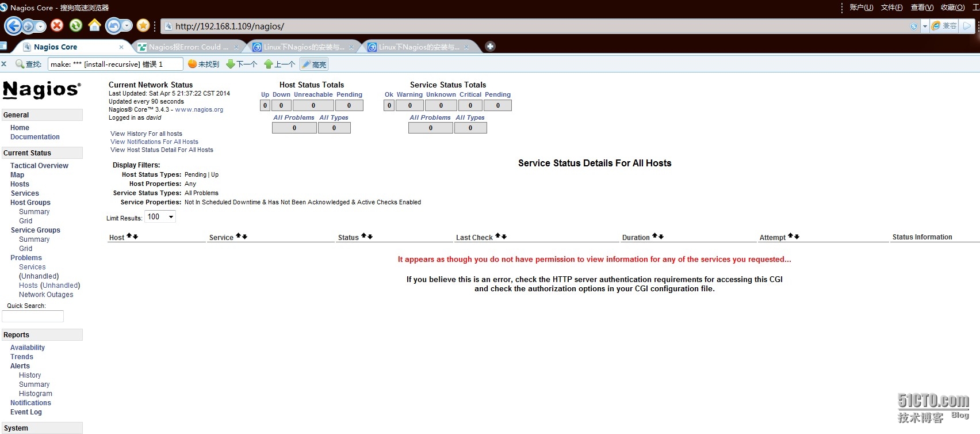Open the undo-close-tab dropdown arrow
This screenshot has height=434, width=980.
[x=127, y=25]
